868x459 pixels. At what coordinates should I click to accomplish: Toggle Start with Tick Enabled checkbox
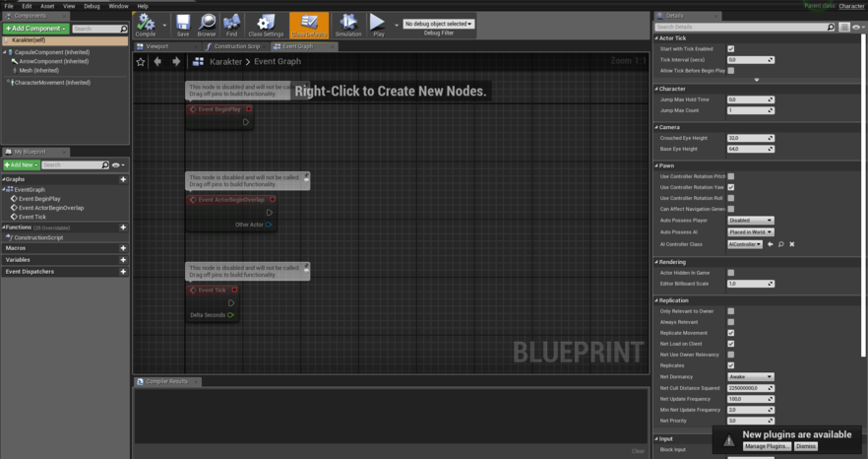[730, 49]
